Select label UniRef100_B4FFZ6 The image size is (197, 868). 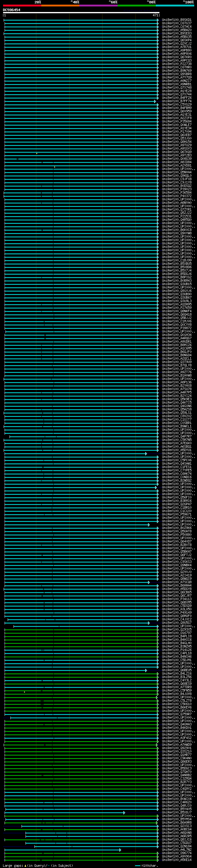[x=176, y=98]
